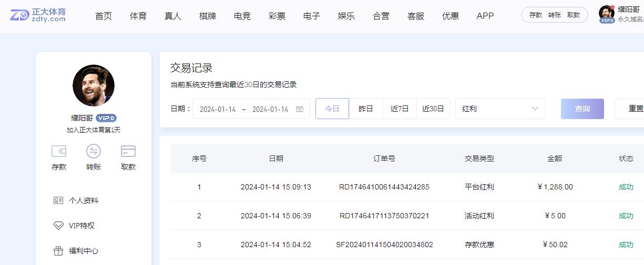Viewport: 644px width, 265px height.
Task: Open the 电子 navigation item
Action: tap(312, 16)
